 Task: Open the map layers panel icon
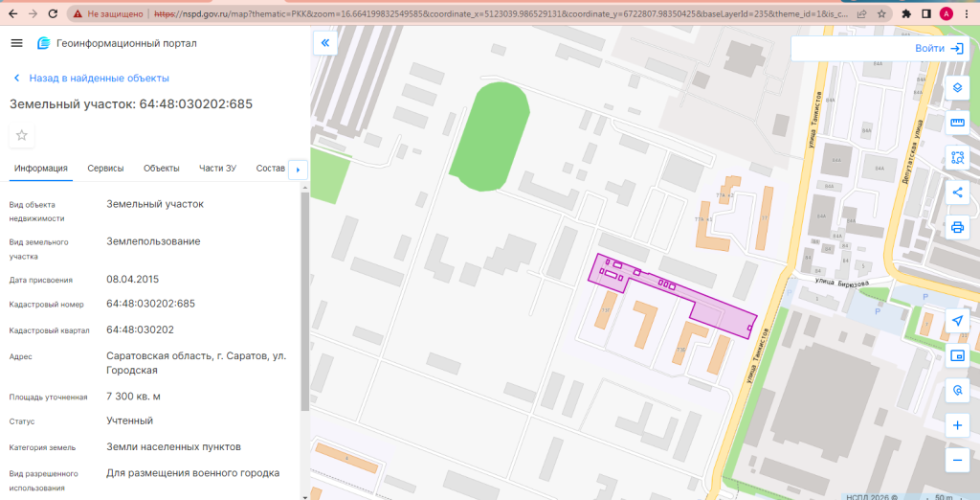tap(957, 87)
